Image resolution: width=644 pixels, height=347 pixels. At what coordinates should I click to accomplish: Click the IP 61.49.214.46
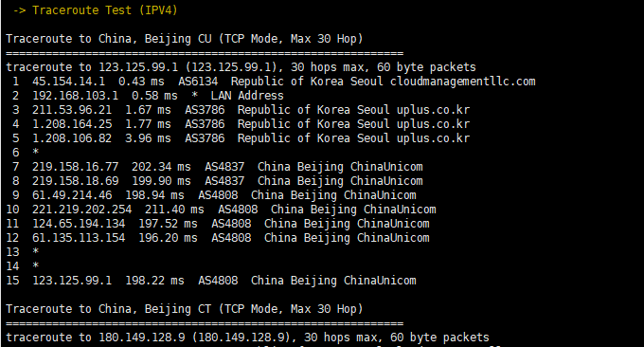pos(72,195)
